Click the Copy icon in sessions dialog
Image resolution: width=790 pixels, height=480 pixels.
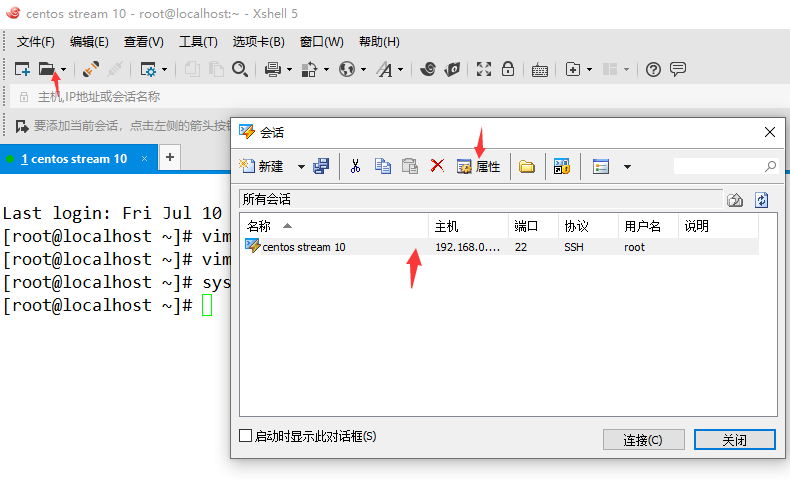(382, 166)
